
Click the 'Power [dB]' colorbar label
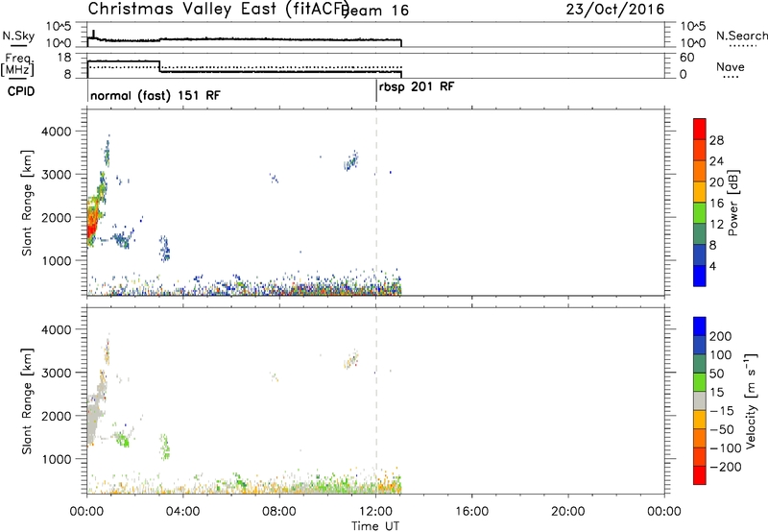tap(732, 203)
